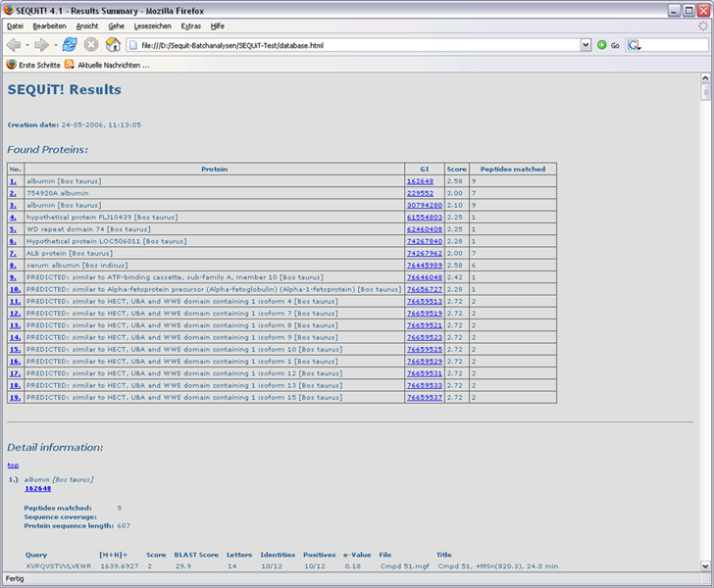Open the back button history dropdown arrow
The image size is (714, 588).
[x=25, y=45]
